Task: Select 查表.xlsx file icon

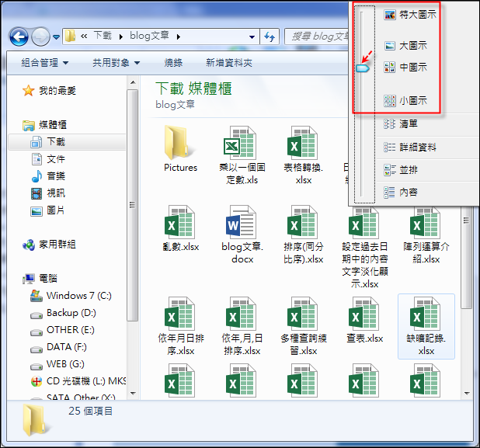Action: click(364, 314)
